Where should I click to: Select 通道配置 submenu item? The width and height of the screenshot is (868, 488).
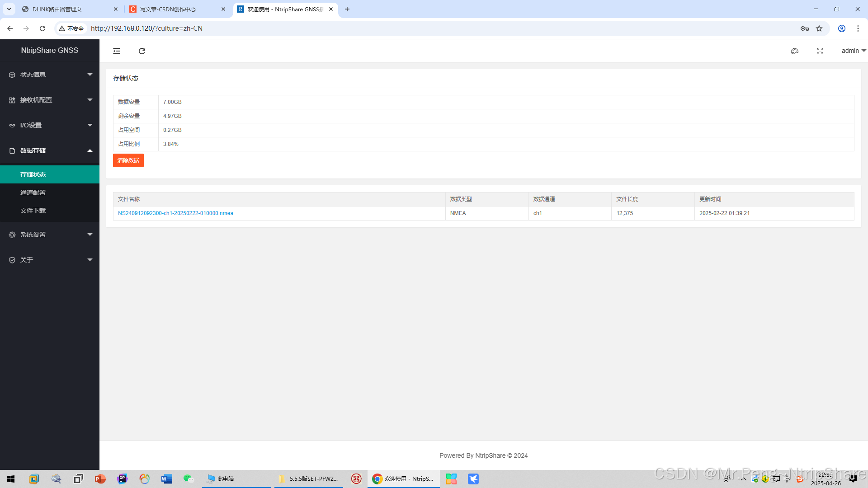click(33, 192)
